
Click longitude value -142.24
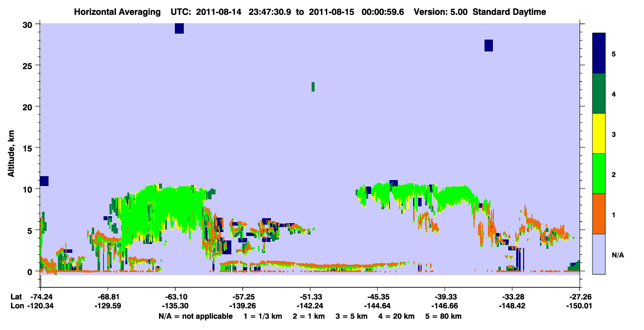pos(310,306)
